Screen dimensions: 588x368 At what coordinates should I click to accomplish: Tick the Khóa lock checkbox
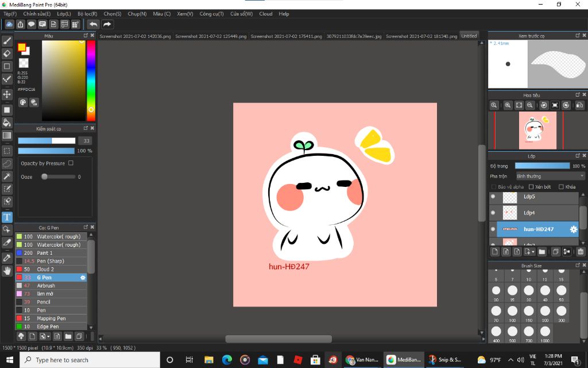click(x=561, y=187)
